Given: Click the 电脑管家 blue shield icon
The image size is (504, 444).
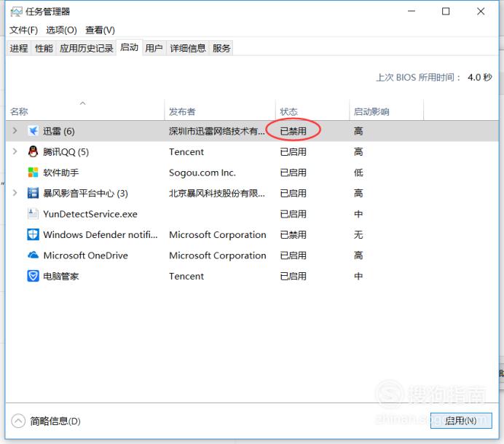Looking at the screenshot, I should [33, 276].
